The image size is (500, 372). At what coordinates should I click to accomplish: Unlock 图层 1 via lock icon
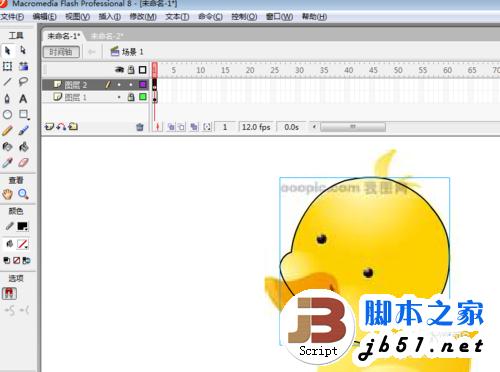[131, 97]
